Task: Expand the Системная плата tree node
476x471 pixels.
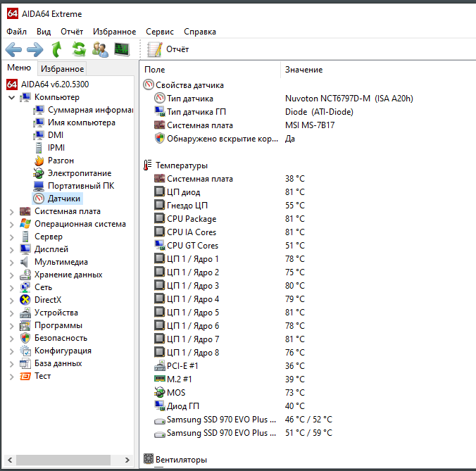Action: pos(11,211)
